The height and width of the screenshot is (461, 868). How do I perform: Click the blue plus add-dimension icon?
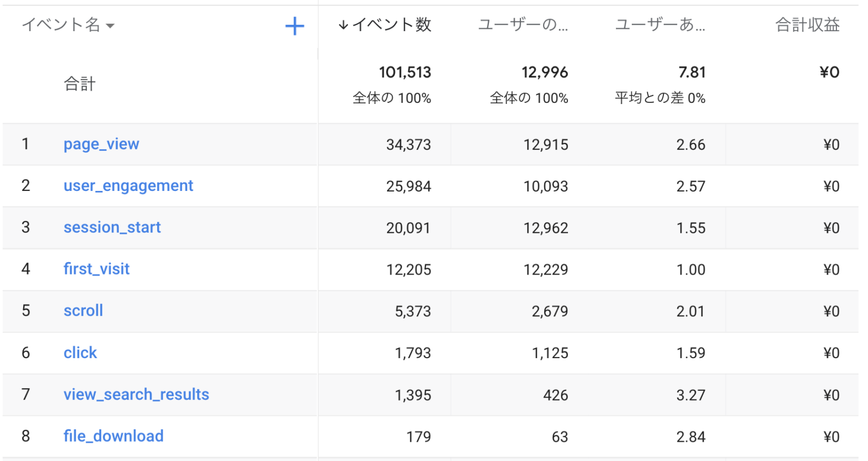[294, 26]
